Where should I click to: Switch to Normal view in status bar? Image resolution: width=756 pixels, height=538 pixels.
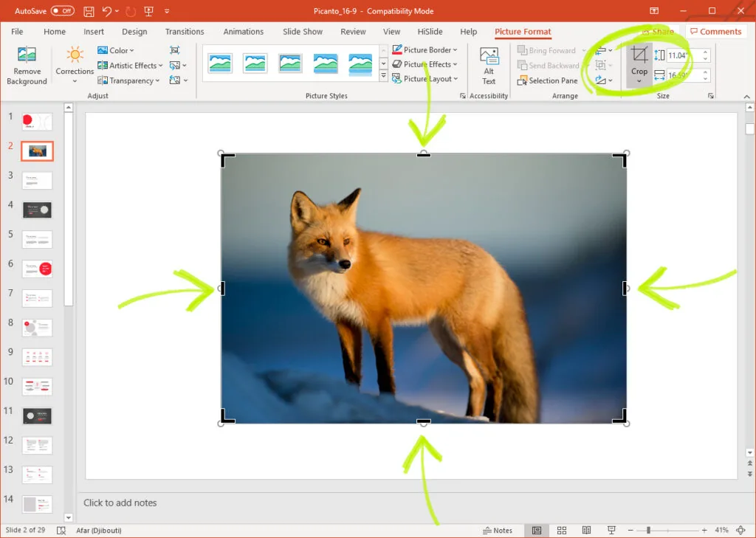point(536,531)
